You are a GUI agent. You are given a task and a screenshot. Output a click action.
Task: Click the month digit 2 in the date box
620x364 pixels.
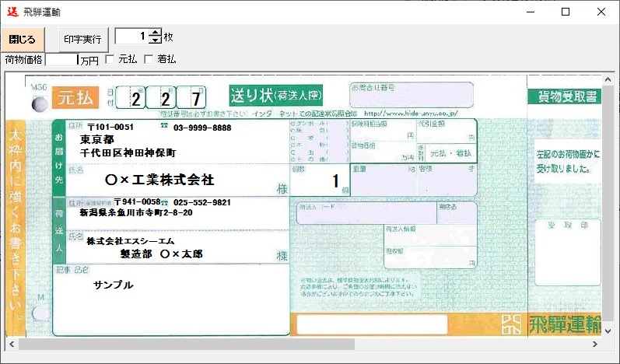[x=165, y=100]
